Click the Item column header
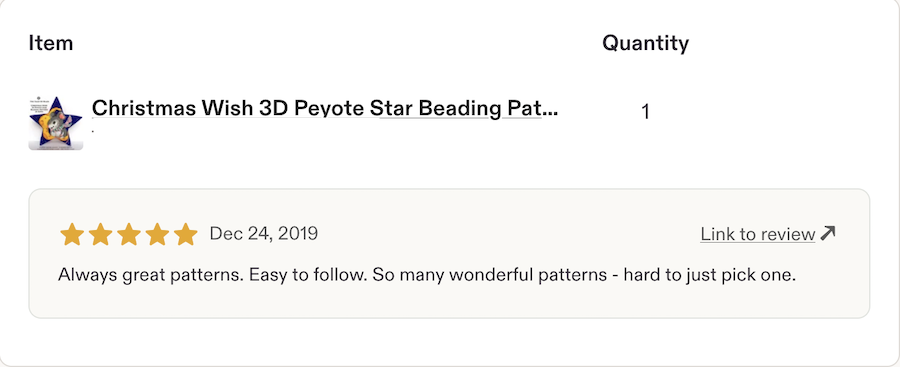Screen dimensions: 900x367 coord(51,43)
